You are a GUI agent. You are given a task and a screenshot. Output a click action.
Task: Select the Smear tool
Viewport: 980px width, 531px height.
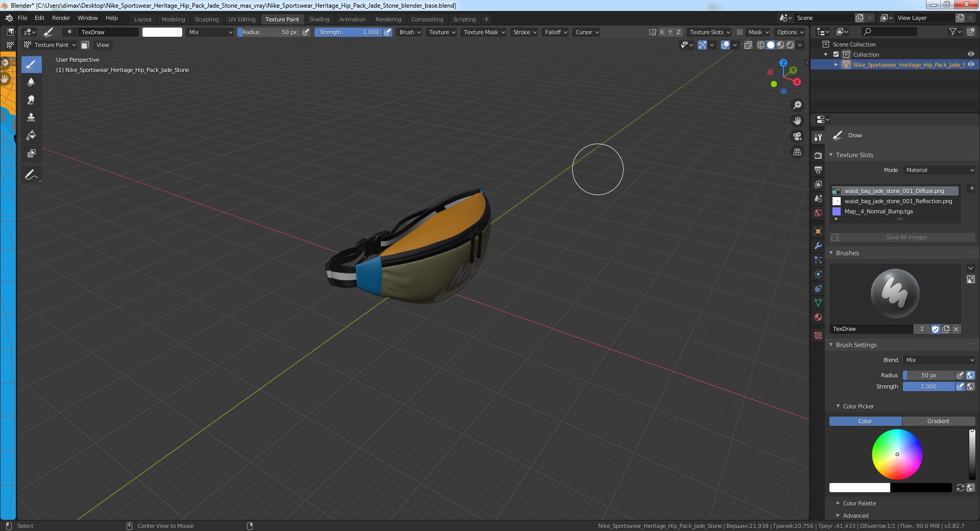pos(31,100)
